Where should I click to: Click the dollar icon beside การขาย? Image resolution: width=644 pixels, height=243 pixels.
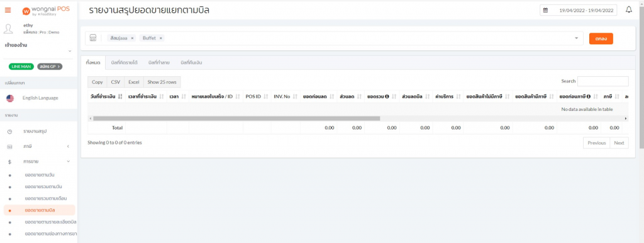pos(9,162)
